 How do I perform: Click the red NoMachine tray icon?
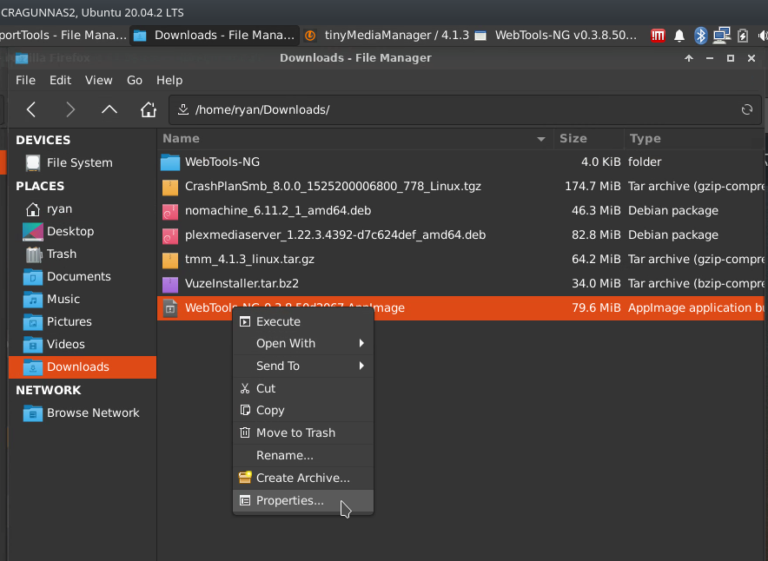click(658, 35)
